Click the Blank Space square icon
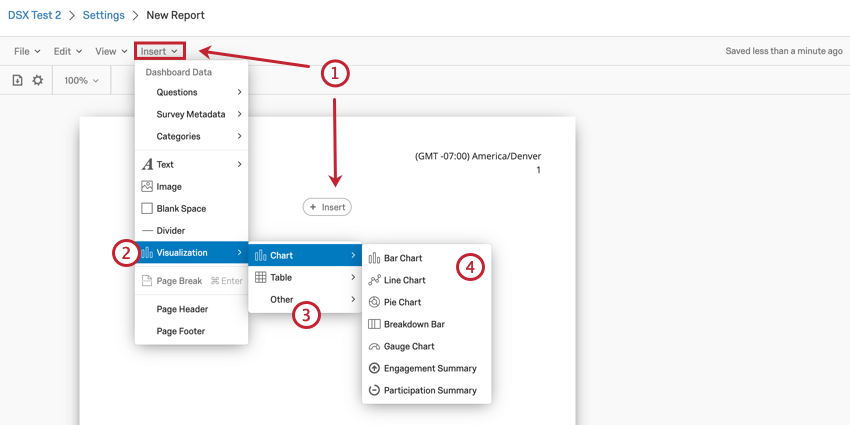Image resolution: width=850 pixels, height=425 pixels. [147, 209]
